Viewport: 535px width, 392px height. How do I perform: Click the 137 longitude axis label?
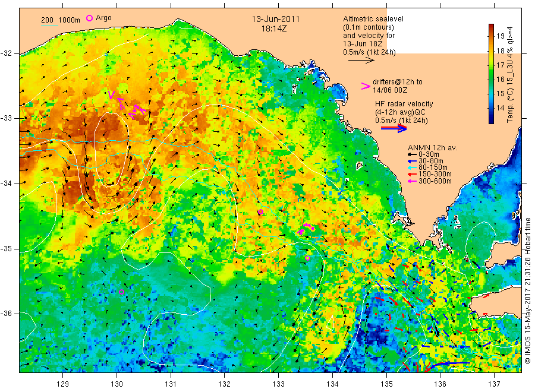click(x=494, y=384)
